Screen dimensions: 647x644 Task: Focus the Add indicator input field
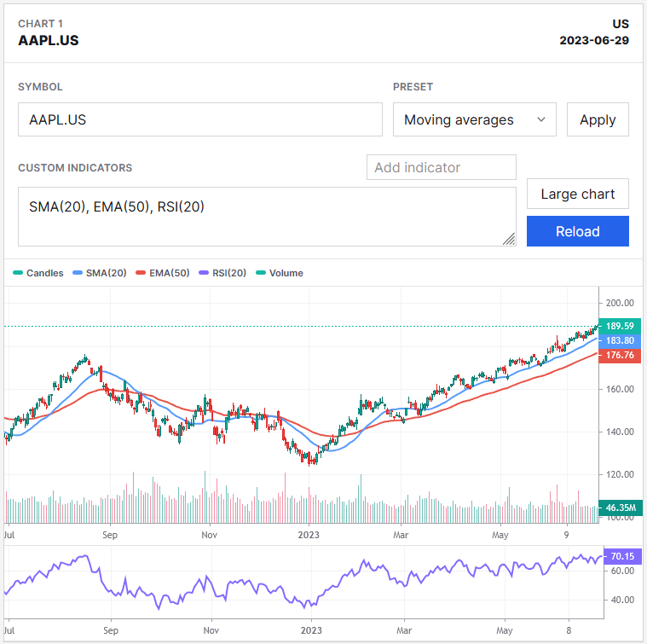[441, 167]
